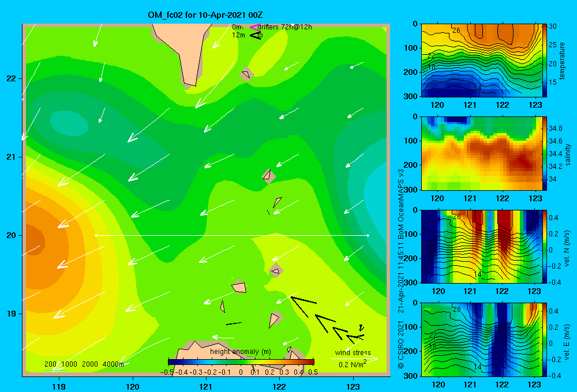Open the eastward velocity section plot
Image resolution: width=577 pixels, height=392 pixels.
481,340
